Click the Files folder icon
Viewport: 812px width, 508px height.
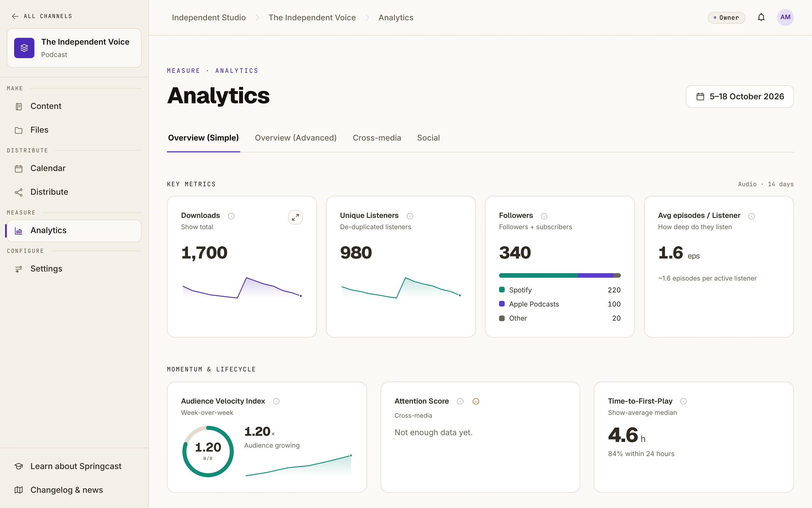click(x=19, y=130)
